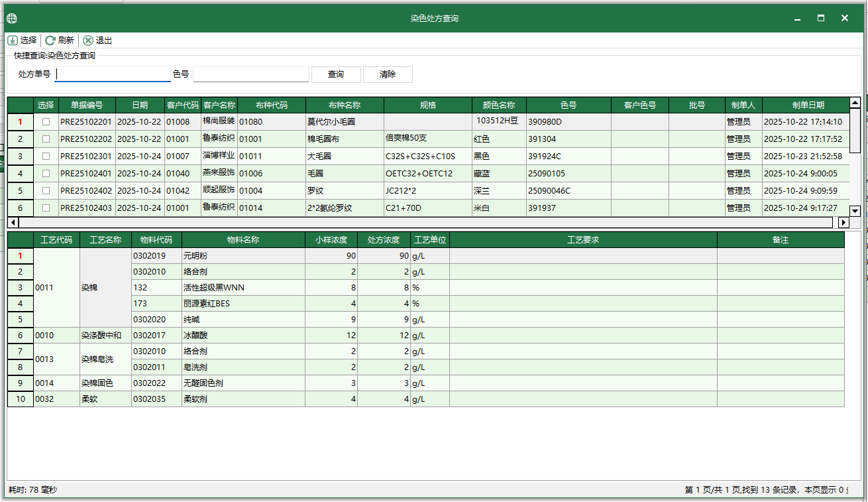Screen dimensions: 868x502
Task: Click the 刷新 refresh icon
Action: tap(50, 40)
